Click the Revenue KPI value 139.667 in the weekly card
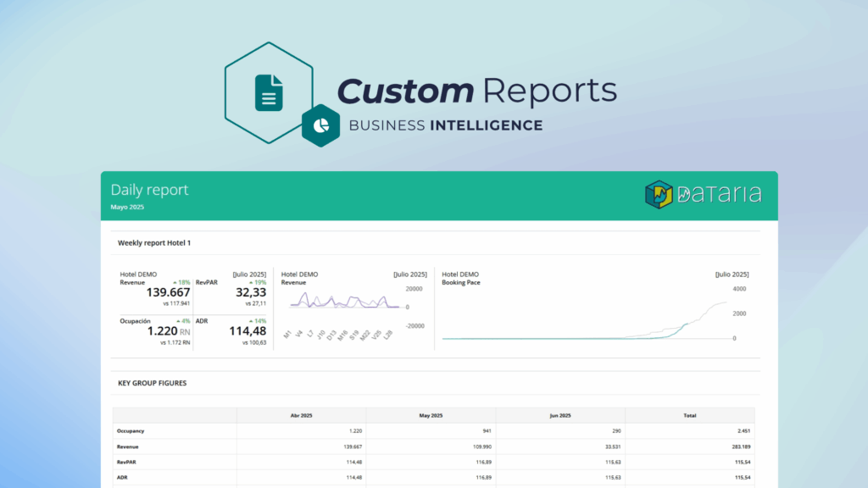The image size is (868, 488). pyautogui.click(x=168, y=292)
